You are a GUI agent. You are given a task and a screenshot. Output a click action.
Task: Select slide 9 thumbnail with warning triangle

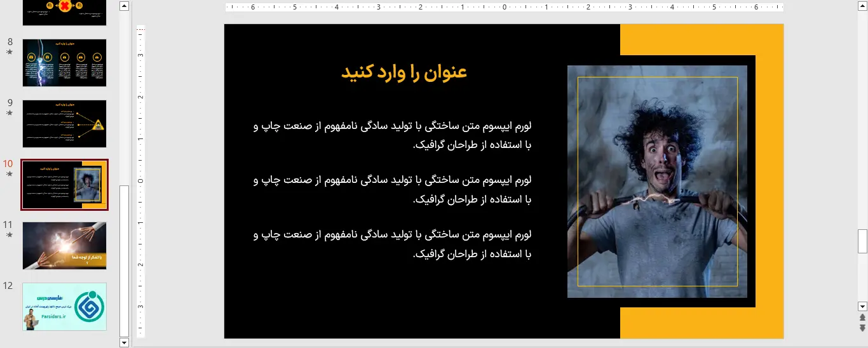[64, 124]
